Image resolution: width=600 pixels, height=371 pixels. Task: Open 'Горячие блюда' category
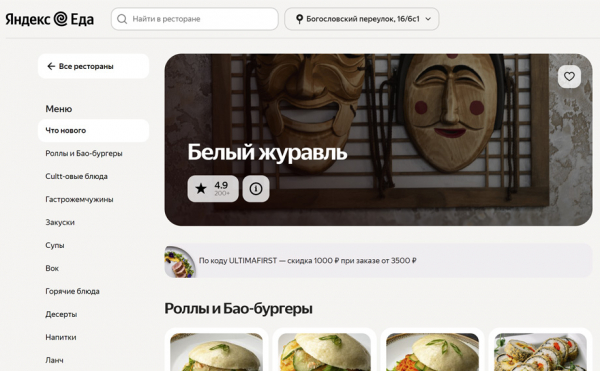tap(72, 291)
